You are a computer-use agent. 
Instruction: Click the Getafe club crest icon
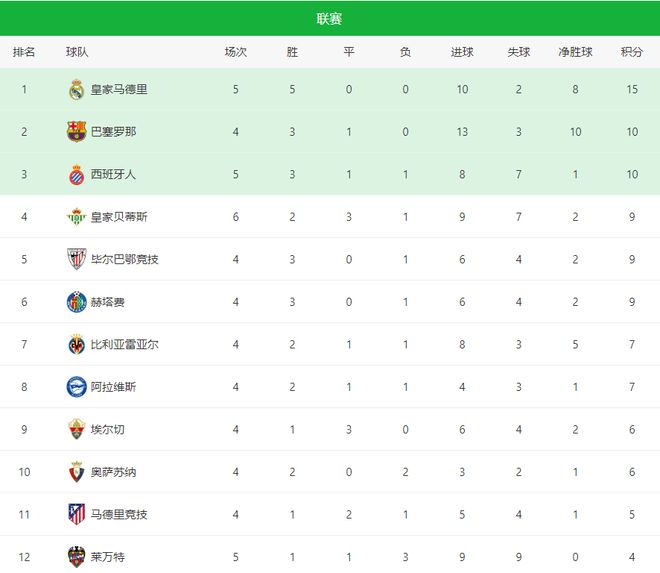click(77, 302)
